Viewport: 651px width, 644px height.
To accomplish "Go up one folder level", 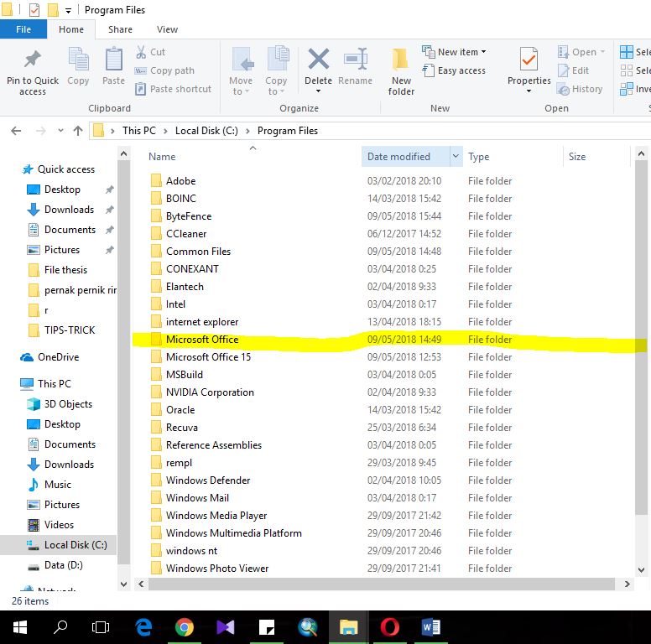I will pos(78,131).
